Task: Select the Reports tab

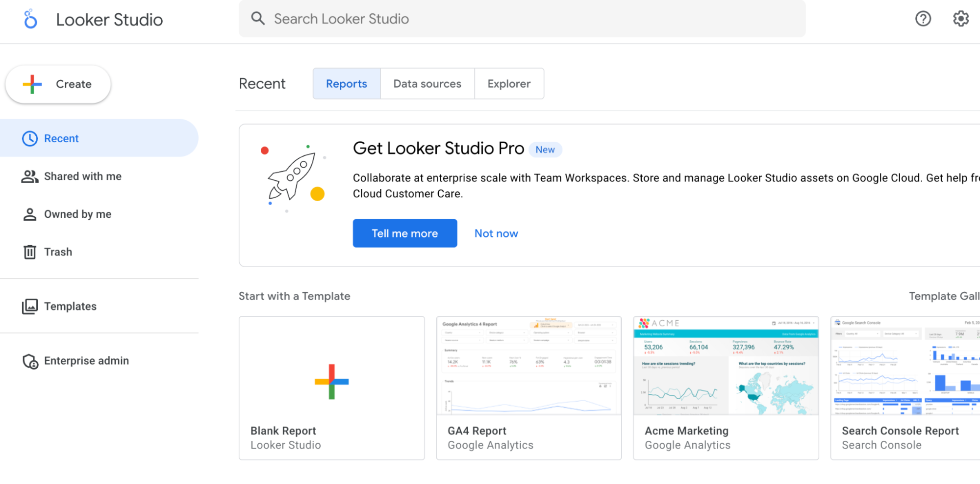Action: [346, 83]
